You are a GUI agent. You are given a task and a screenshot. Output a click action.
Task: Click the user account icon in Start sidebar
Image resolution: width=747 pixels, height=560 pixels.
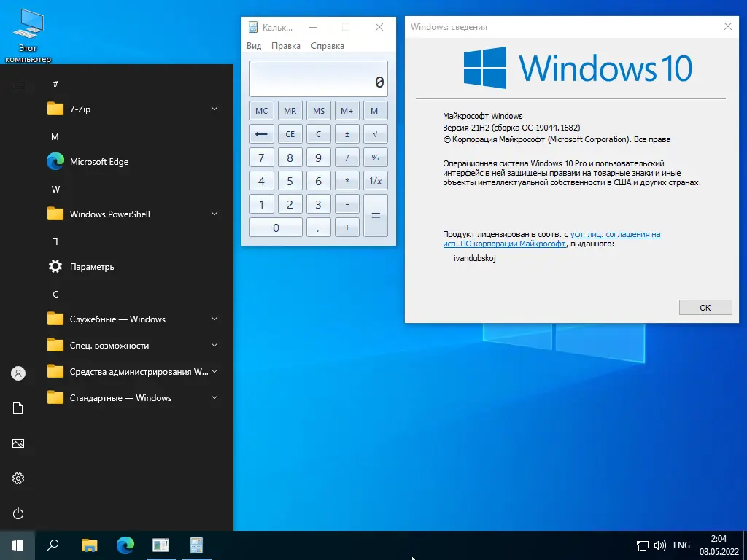[18, 373]
